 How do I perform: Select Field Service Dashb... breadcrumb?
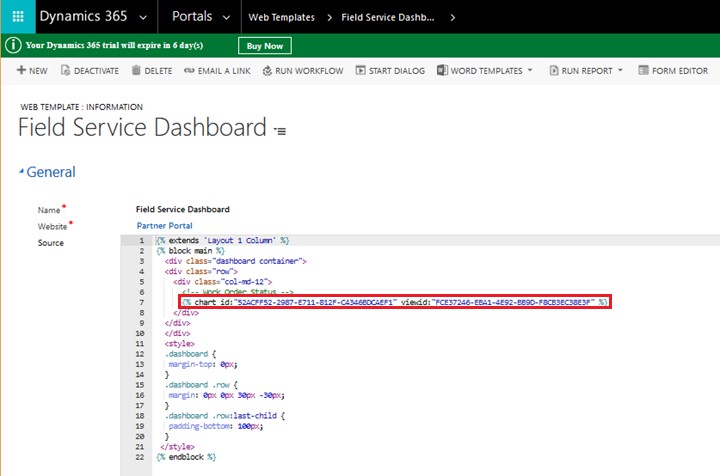tap(388, 17)
